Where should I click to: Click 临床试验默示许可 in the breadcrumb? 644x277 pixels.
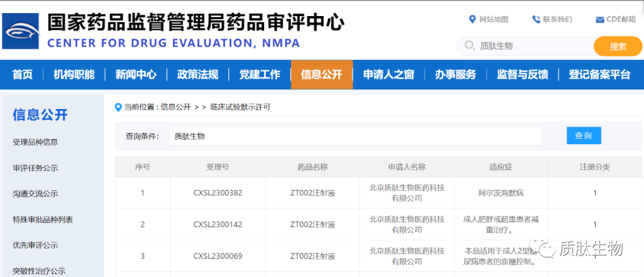240,107
